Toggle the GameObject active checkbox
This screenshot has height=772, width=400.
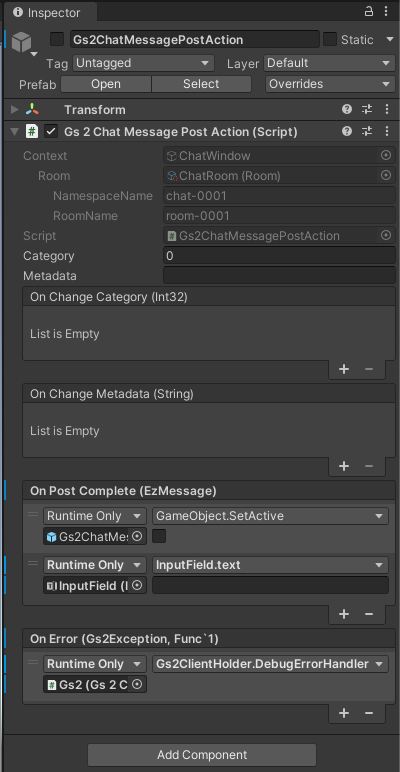click(57, 39)
